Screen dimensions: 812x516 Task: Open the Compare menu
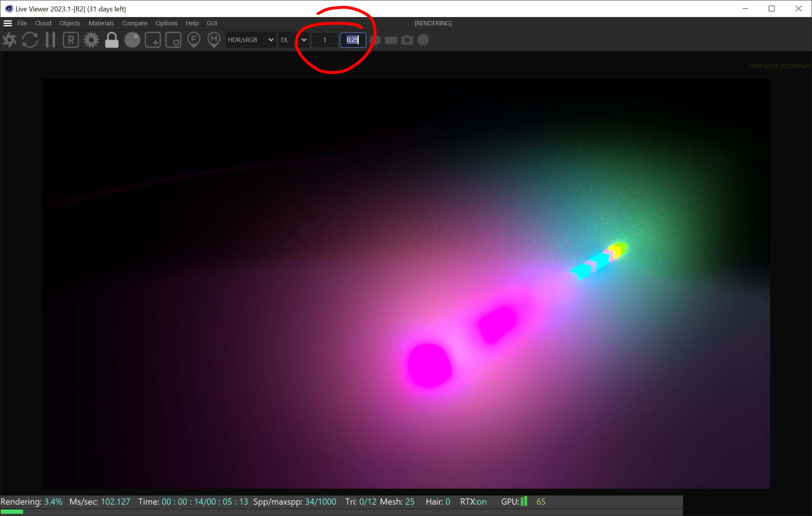pyautogui.click(x=134, y=23)
